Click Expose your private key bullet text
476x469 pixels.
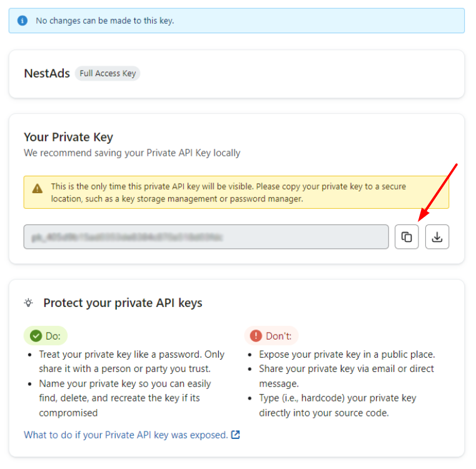tap(347, 355)
